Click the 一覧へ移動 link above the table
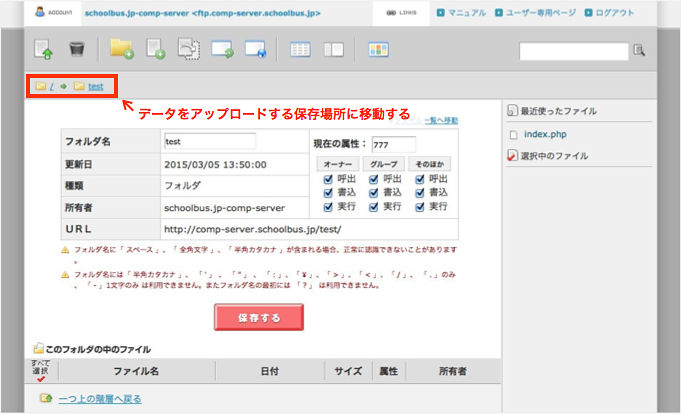Screen dimensions: 681x414 (x=441, y=120)
